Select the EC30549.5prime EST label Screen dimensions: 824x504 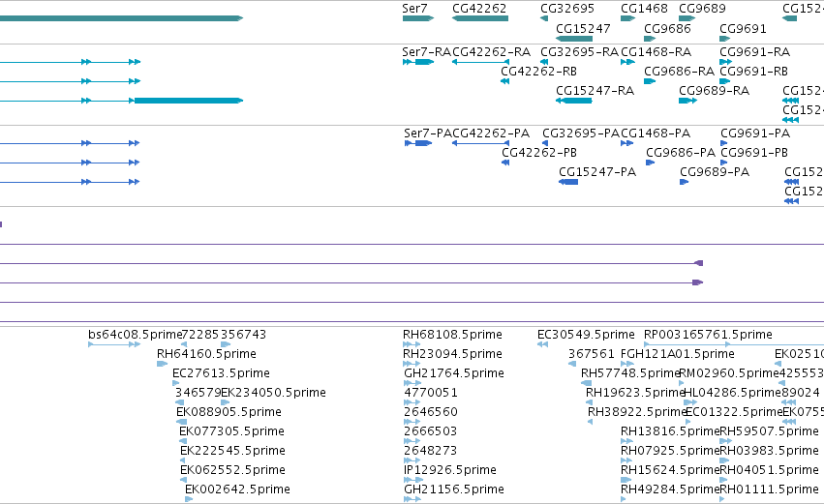pyautogui.click(x=586, y=335)
